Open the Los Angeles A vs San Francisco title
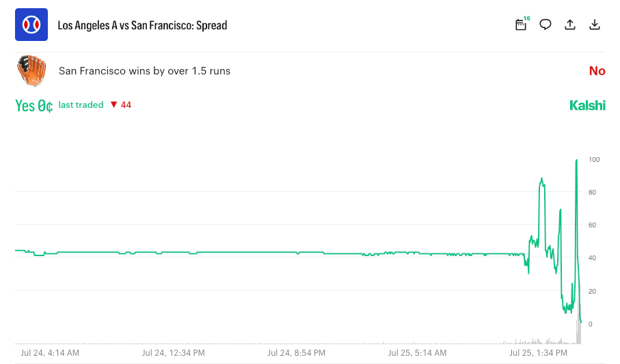This screenshot has height=364, width=620. [x=142, y=25]
